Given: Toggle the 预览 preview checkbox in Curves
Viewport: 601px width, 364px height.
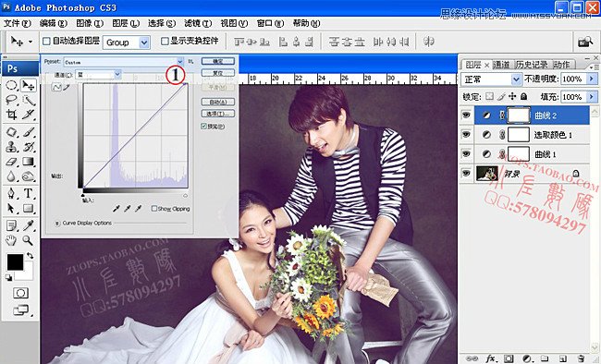Looking at the screenshot, I should 204,126.
